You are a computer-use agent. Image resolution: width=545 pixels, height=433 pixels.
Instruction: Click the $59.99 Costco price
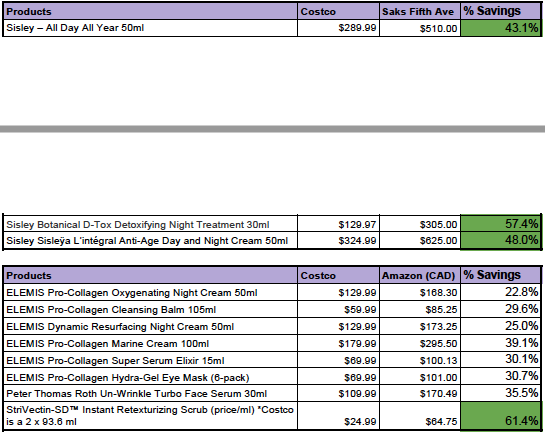(338, 309)
